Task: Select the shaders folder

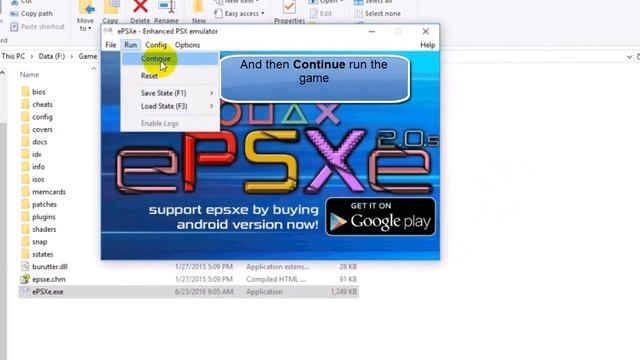Action: coord(44,229)
